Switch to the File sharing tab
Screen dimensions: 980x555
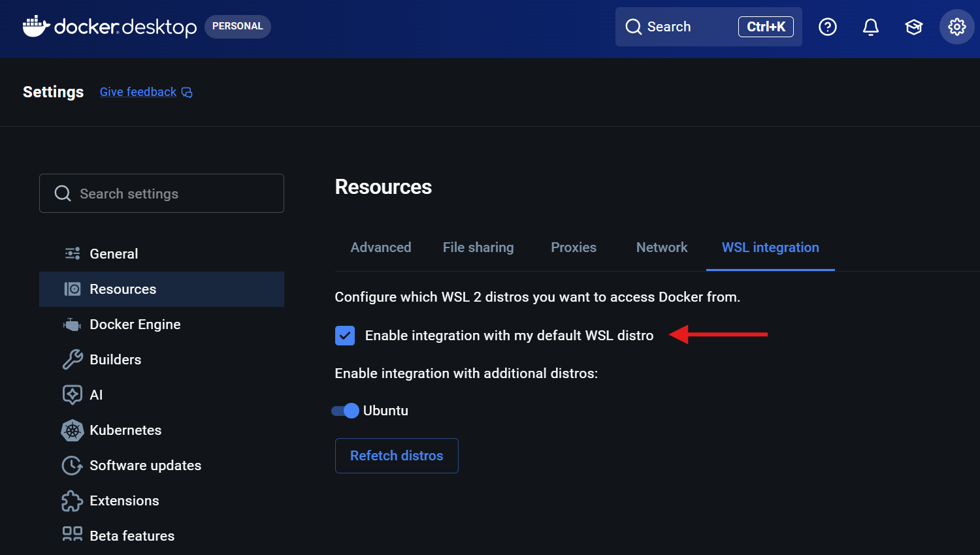click(478, 247)
